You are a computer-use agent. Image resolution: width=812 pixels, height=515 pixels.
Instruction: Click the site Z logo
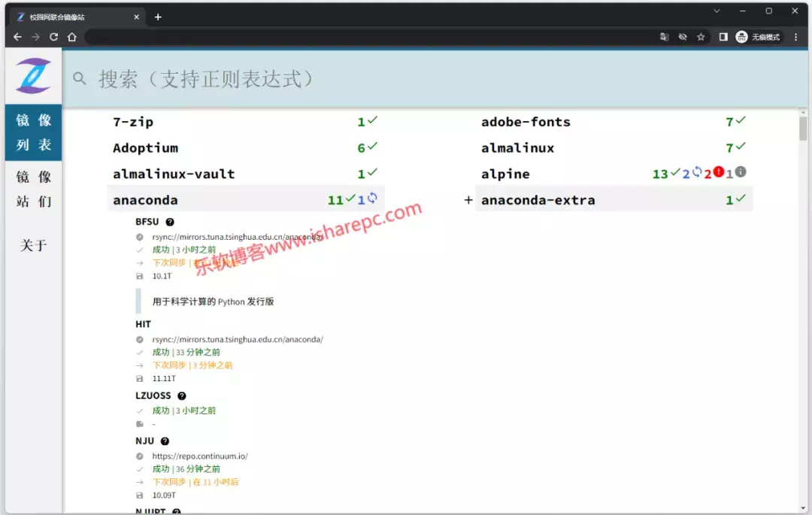coord(33,76)
